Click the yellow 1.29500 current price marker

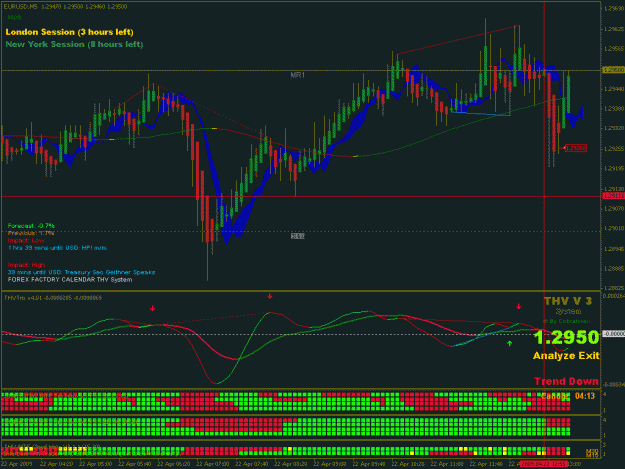click(x=613, y=70)
